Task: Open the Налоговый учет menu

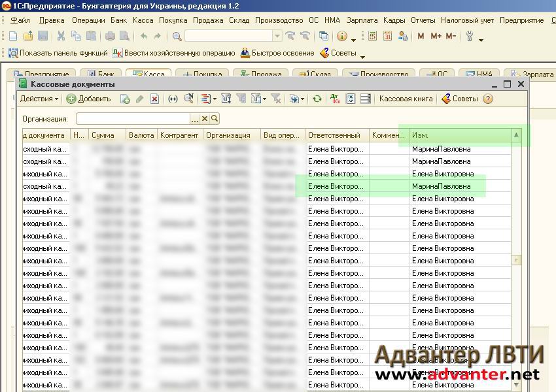Action: coord(467,20)
